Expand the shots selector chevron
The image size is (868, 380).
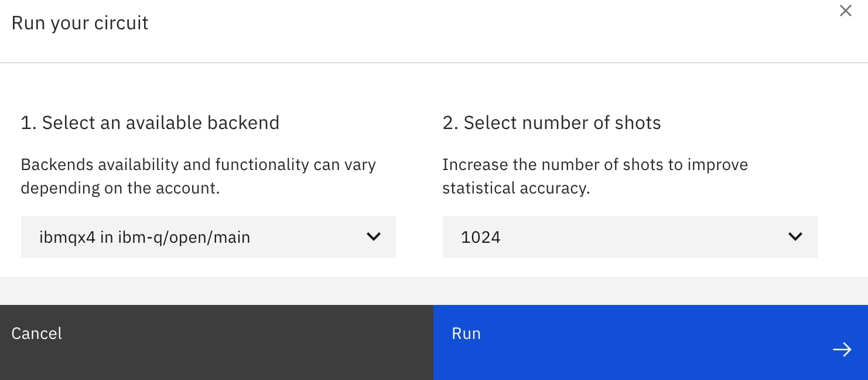pos(795,237)
